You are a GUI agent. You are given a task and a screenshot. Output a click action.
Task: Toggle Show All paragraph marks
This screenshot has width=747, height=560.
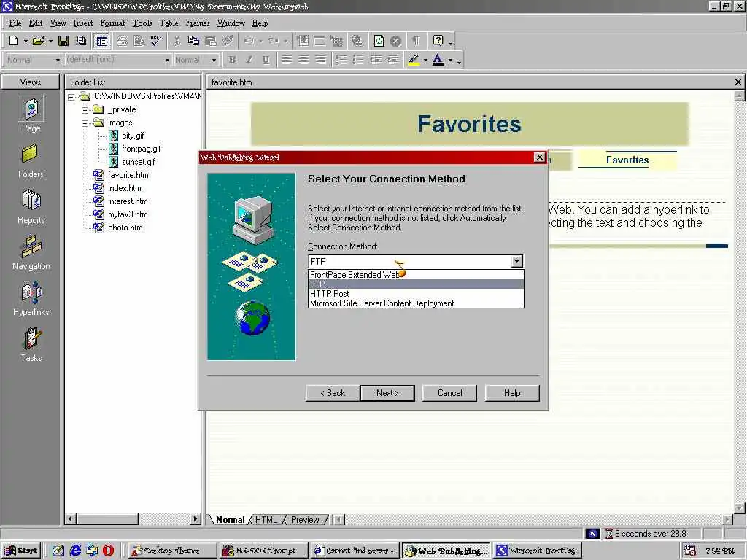coord(416,41)
